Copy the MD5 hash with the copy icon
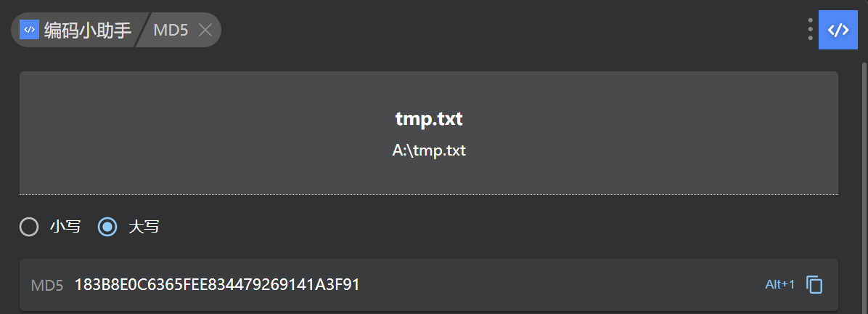868x314 pixels. [x=815, y=285]
